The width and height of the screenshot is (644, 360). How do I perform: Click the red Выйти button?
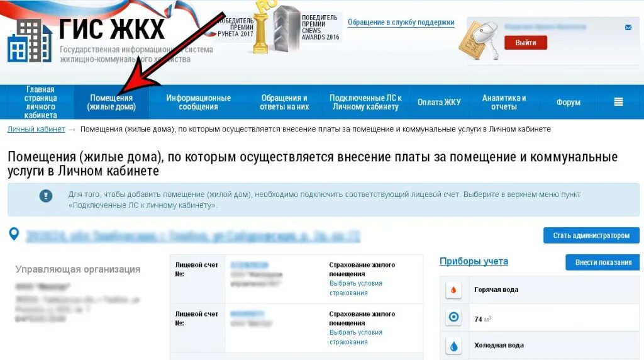point(526,43)
